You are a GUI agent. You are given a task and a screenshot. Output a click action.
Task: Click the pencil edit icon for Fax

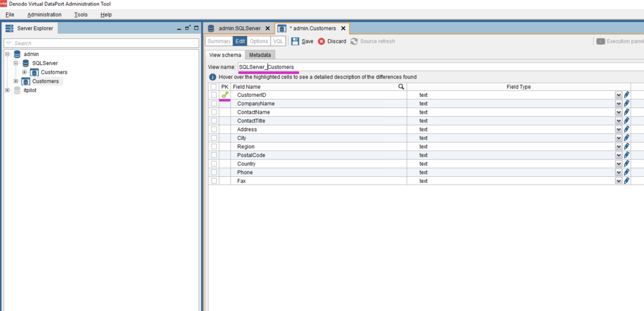tap(626, 181)
